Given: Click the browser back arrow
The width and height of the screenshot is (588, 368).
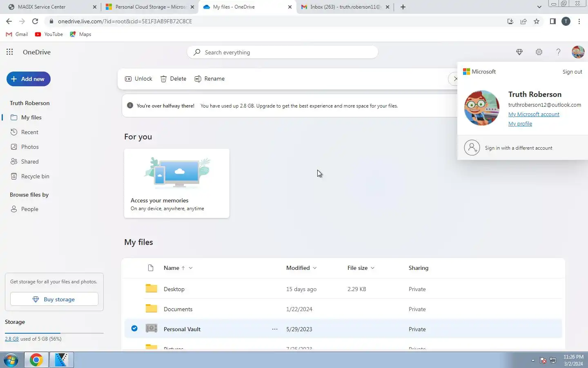Looking at the screenshot, I should [9, 21].
